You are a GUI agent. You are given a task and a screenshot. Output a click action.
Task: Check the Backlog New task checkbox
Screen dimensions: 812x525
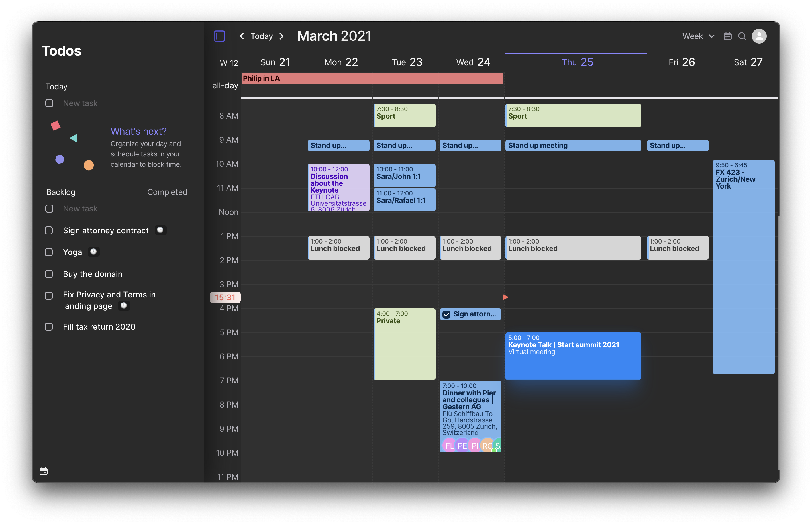pos(49,209)
